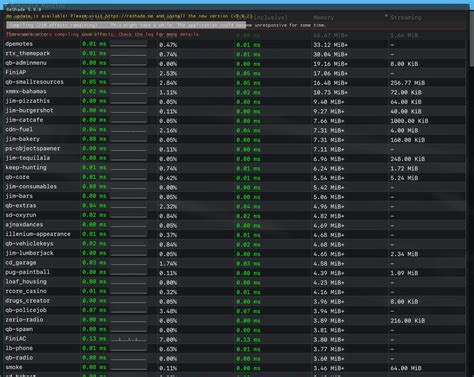Image resolution: width=474 pixels, height=377 pixels.
Task: Click the 256.77 MiB streaming value for qb-smallresources
Action: [408, 83]
